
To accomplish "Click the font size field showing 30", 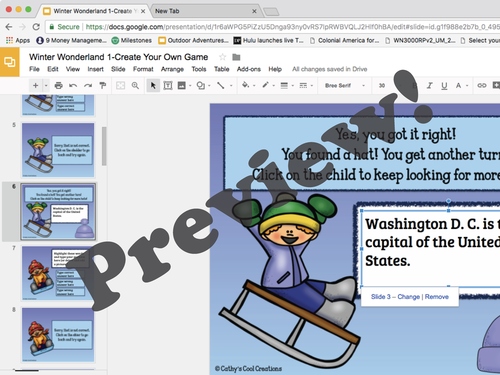I will [x=382, y=86].
